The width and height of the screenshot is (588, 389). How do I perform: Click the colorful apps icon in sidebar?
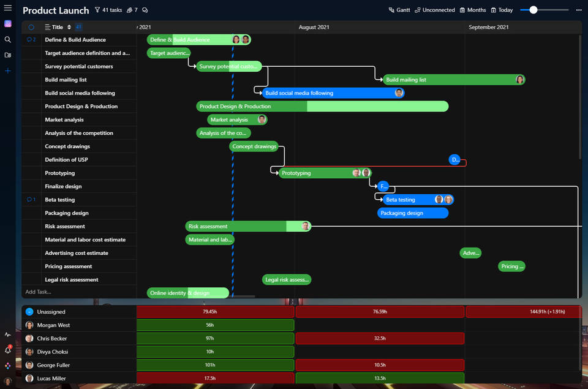tap(8, 365)
